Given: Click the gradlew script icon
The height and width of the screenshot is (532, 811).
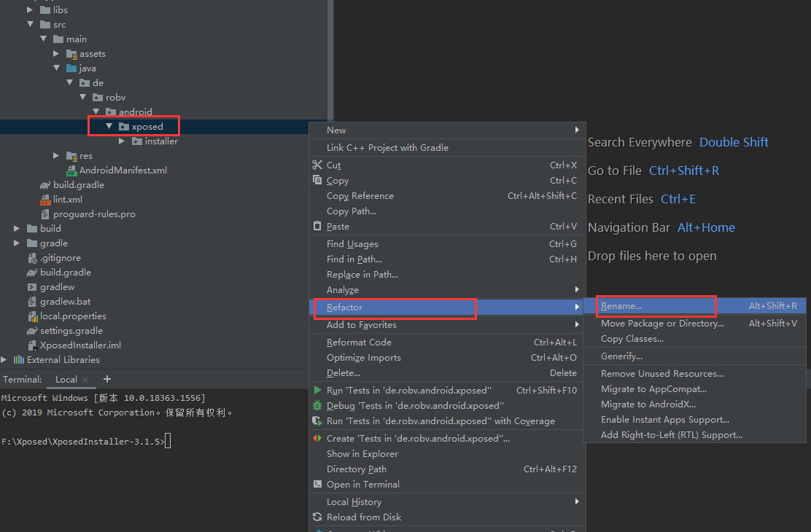Looking at the screenshot, I should coord(32,287).
